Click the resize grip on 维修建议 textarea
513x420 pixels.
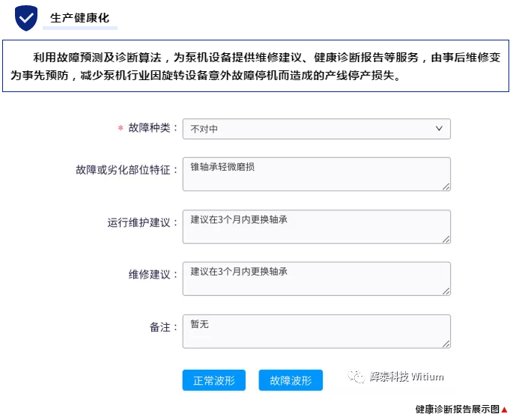tap(446, 290)
